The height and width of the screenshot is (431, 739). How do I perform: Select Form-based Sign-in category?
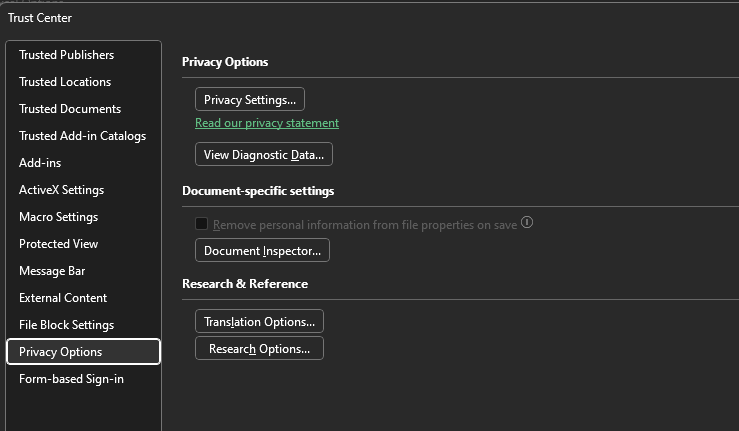point(71,379)
